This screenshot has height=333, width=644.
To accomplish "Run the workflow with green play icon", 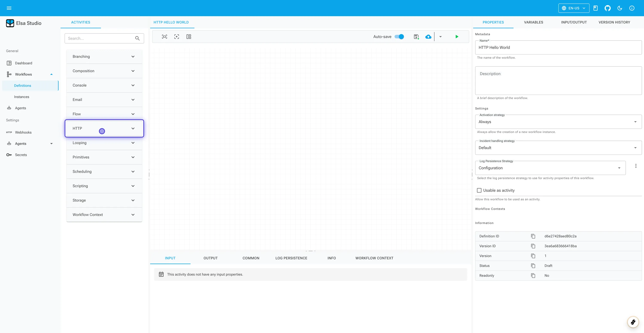I will pos(457,37).
